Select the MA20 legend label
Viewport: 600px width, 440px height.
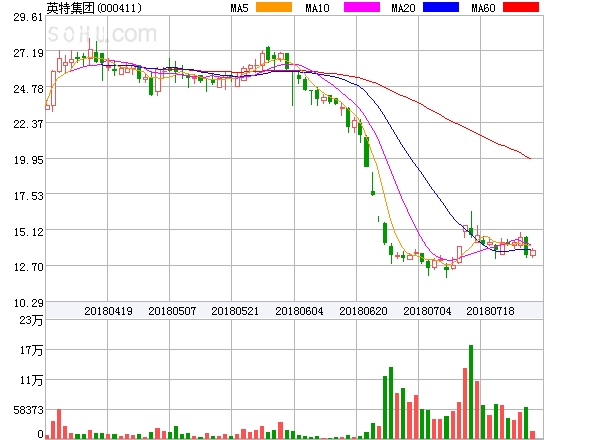coord(403,8)
